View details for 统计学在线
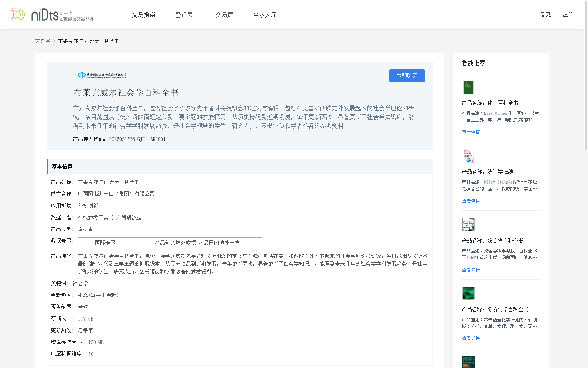Viewport: 588px width, 368px height. click(471, 201)
